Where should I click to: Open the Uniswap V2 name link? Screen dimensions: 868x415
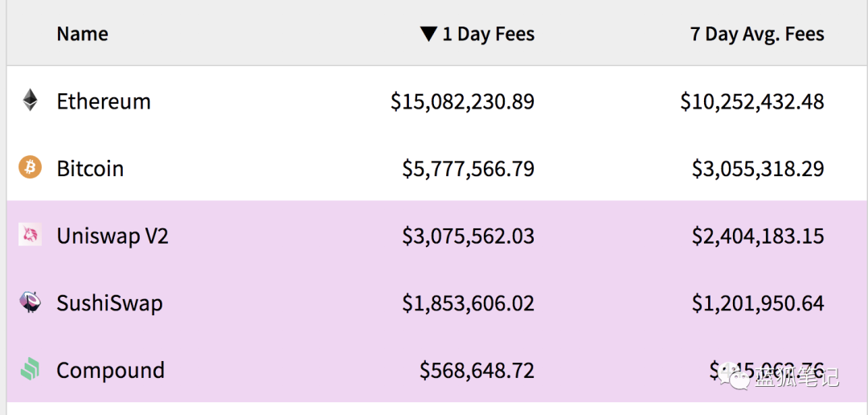tap(113, 236)
